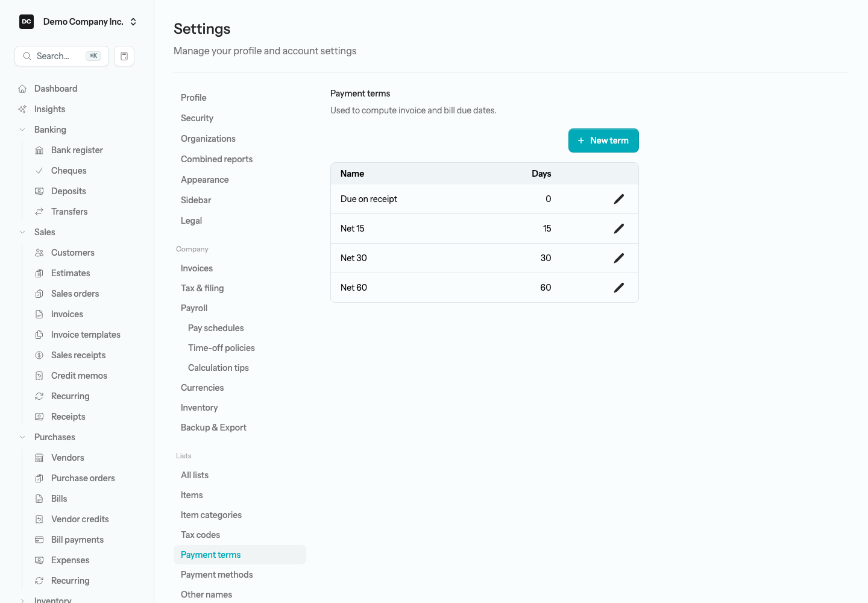Collapse the Purchases section

(22, 437)
